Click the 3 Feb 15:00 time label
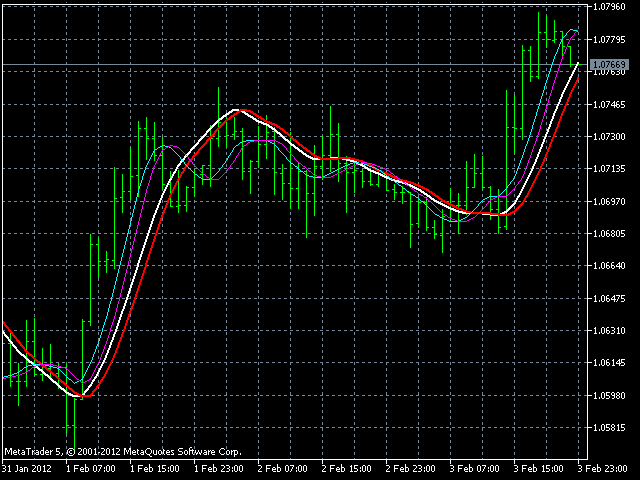 pos(540,468)
